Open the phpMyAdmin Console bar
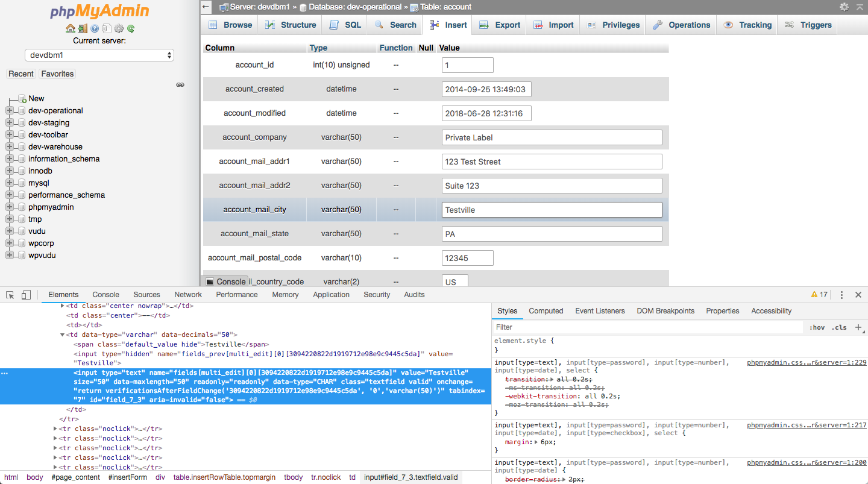 (225, 281)
